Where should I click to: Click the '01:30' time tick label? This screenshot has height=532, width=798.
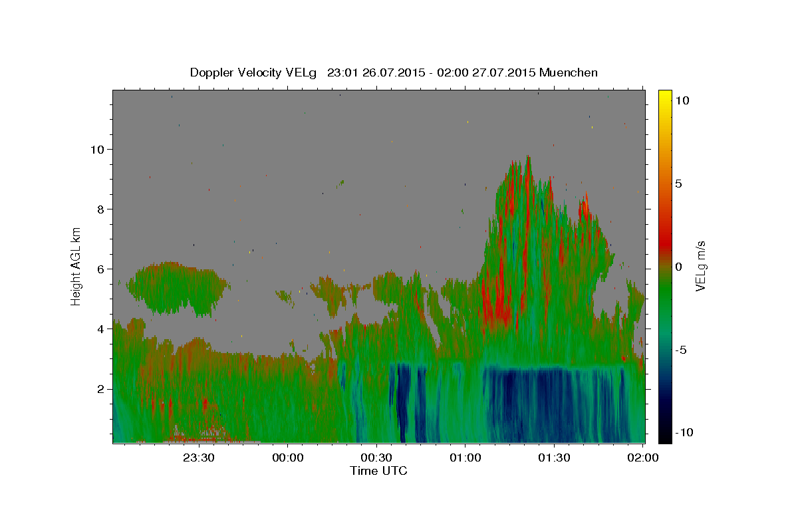554,457
